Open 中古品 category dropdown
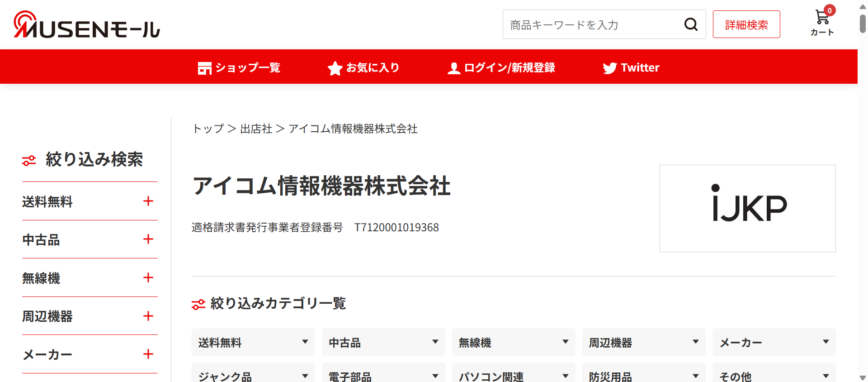This screenshot has width=868, height=382. click(x=383, y=342)
